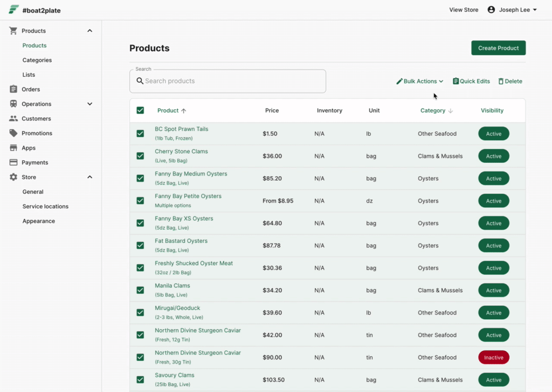Open the Fanny Bay Petite Oysters link
The width and height of the screenshot is (552, 392).
188,196
